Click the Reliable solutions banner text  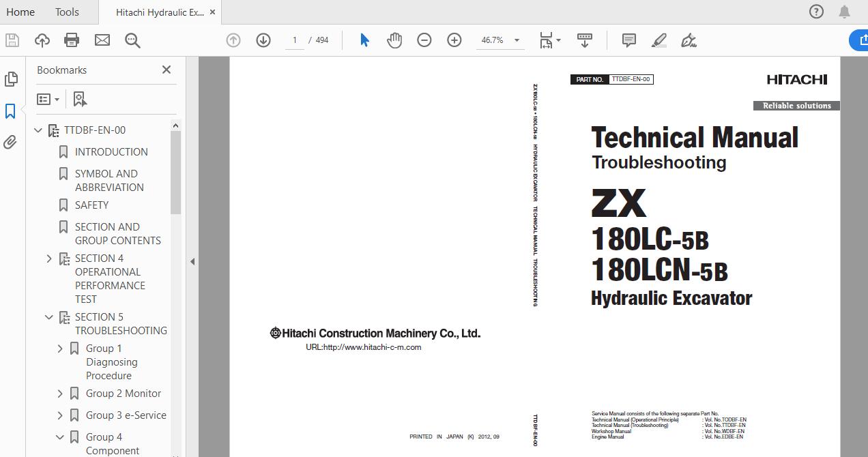click(x=796, y=106)
